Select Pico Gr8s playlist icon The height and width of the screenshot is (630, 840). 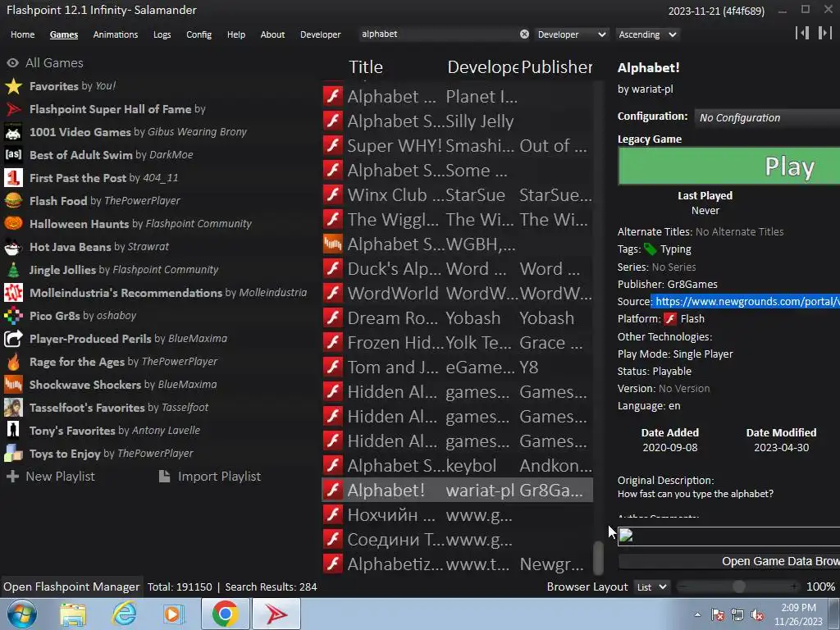pyautogui.click(x=13, y=316)
